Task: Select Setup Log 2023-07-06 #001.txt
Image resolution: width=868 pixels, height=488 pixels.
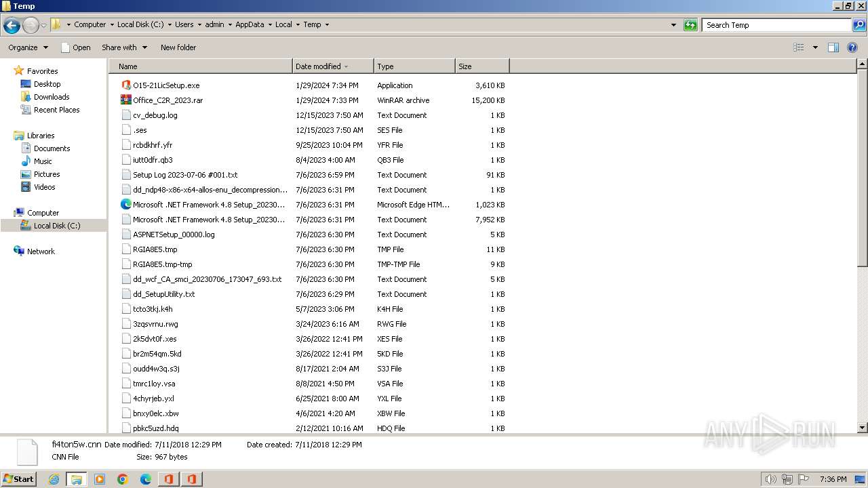Action: point(185,175)
